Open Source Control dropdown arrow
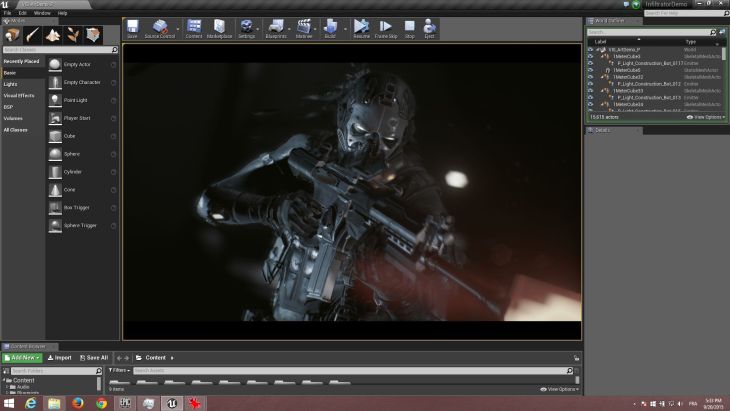This screenshot has width=730, height=411. coord(178,29)
